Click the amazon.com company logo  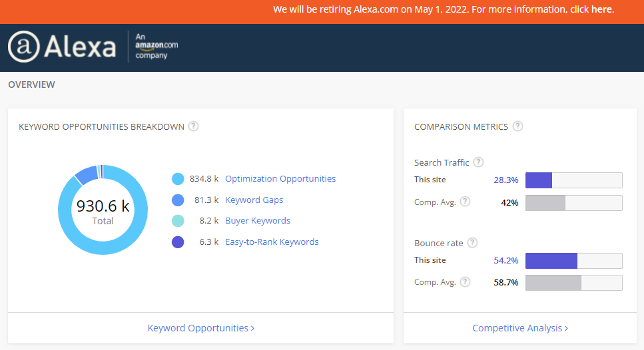[x=157, y=46]
